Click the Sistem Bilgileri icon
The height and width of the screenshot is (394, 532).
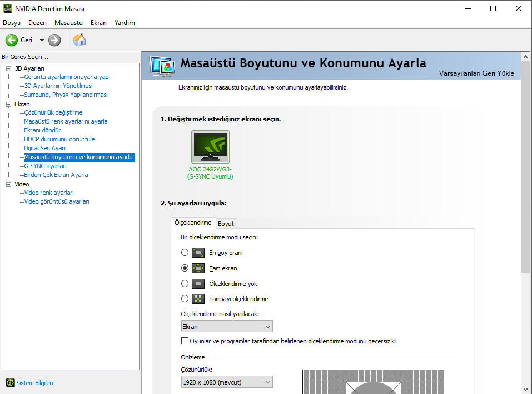coord(10,383)
